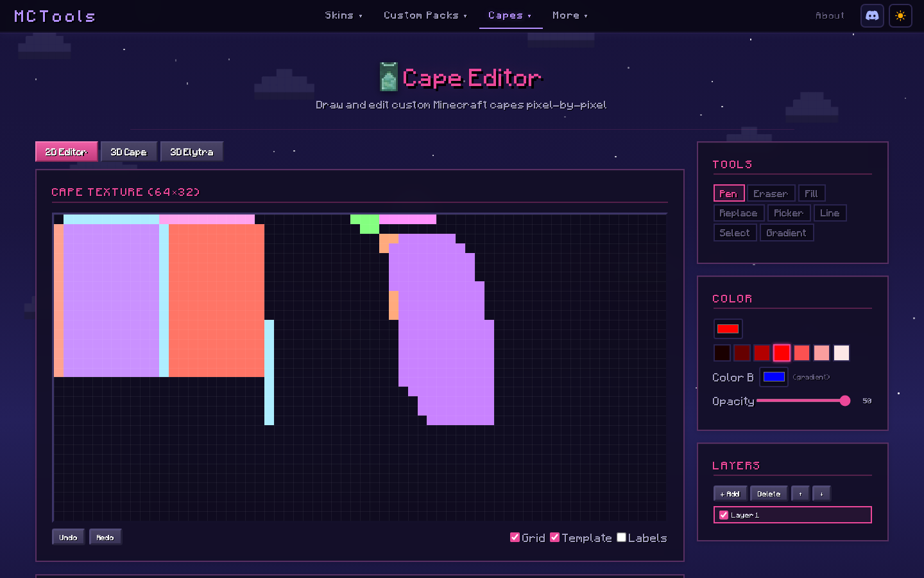Screen dimensions: 924x578
Task: Move layer down with the down arrow
Action: tap(821, 493)
